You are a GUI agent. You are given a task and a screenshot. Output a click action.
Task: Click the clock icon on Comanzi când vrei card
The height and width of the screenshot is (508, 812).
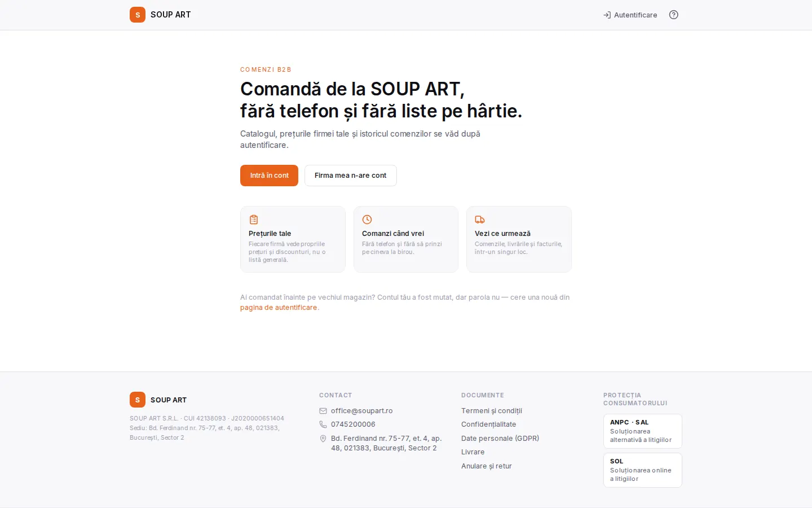tap(367, 220)
